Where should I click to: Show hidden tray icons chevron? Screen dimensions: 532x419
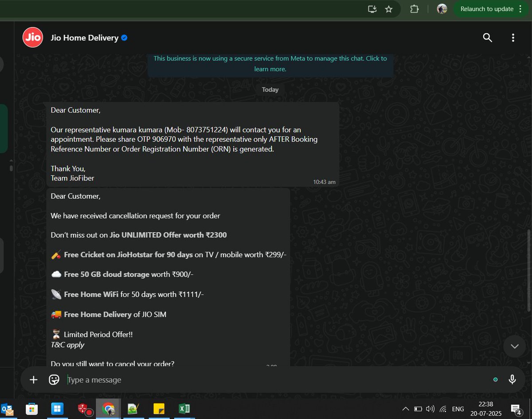pos(406,409)
